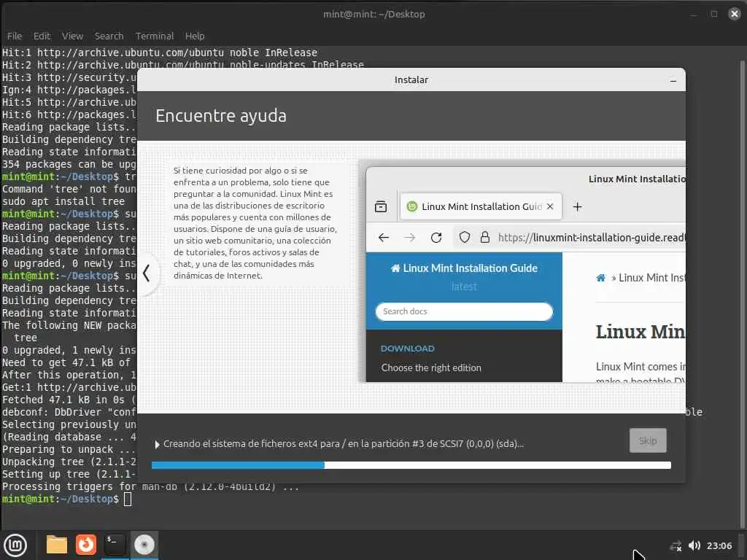
Task: Go to previous installer slide arrow
Action: tap(147, 273)
